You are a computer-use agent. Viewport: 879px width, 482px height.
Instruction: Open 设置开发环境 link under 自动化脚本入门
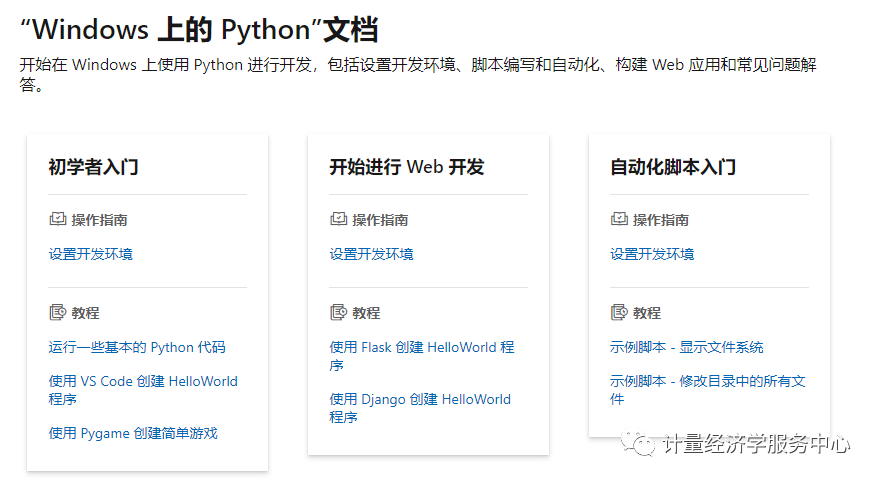pos(653,254)
